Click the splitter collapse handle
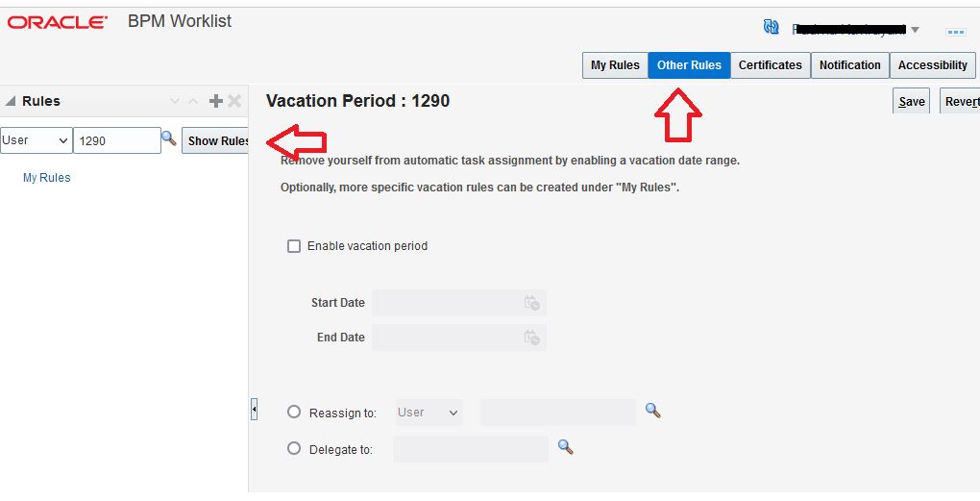 click(254, 410)
